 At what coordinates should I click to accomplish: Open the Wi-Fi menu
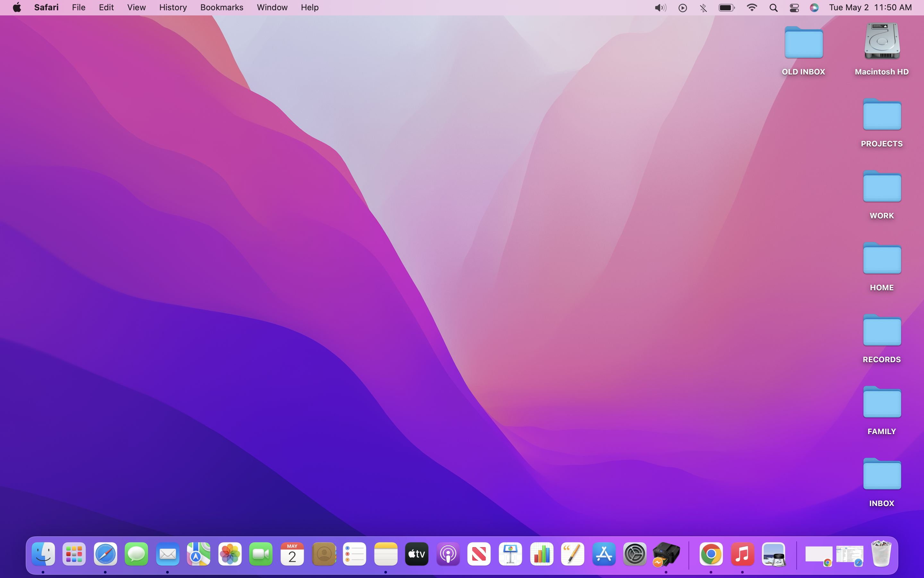point(752,8)
